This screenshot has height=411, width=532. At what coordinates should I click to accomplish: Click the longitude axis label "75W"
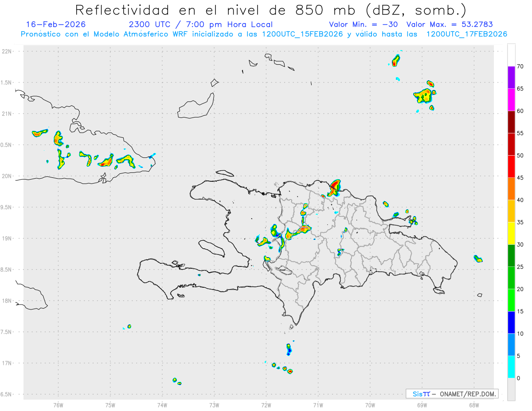click(x=110, y=404)
